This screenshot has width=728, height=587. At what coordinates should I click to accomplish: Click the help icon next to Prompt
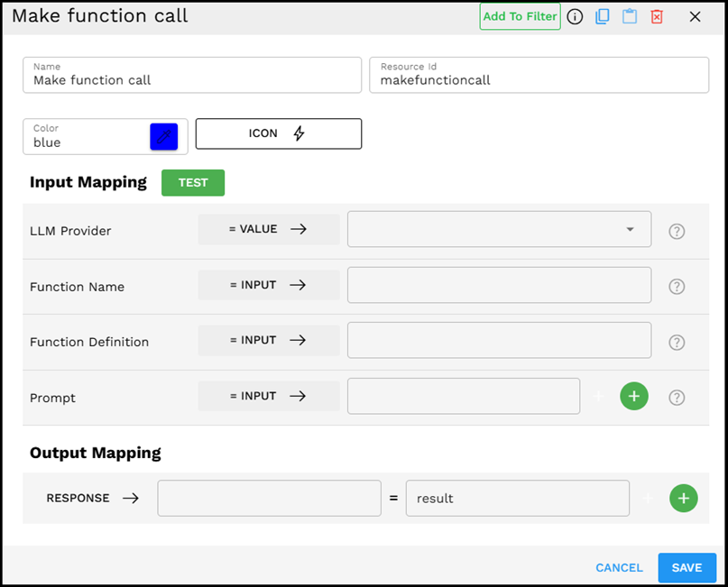[x=677, y=398]
